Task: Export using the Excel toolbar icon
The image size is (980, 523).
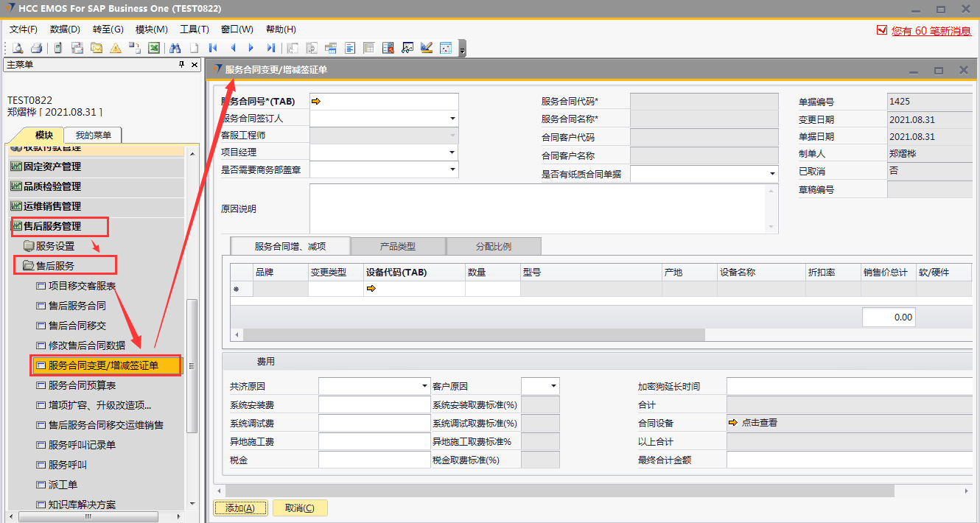Action: [154, 48]
